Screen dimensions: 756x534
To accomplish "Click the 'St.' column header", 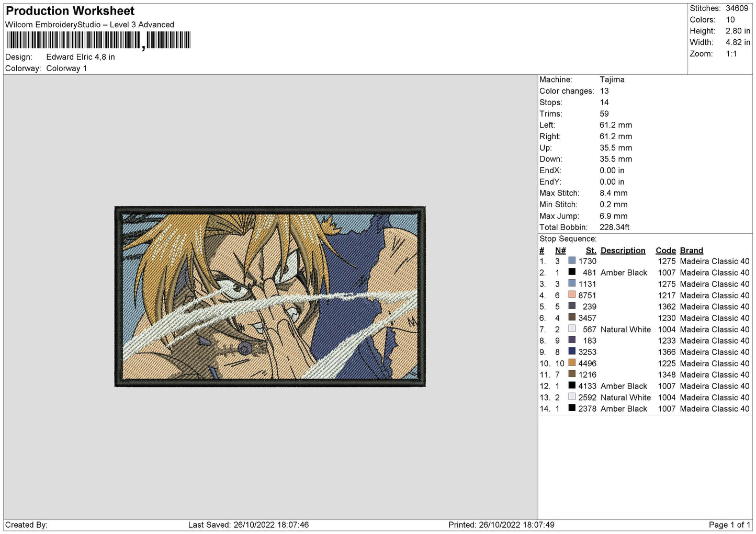I will point(591,251).
